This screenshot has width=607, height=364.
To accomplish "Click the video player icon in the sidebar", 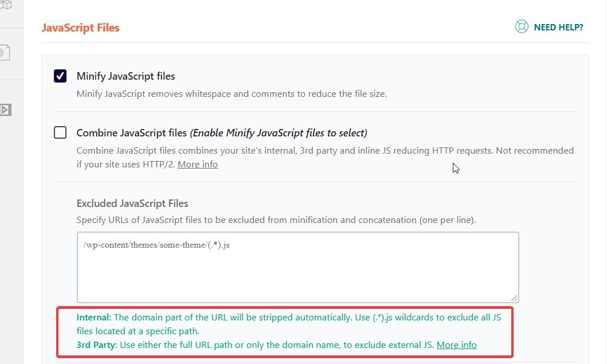I will (x=6, y=109).
